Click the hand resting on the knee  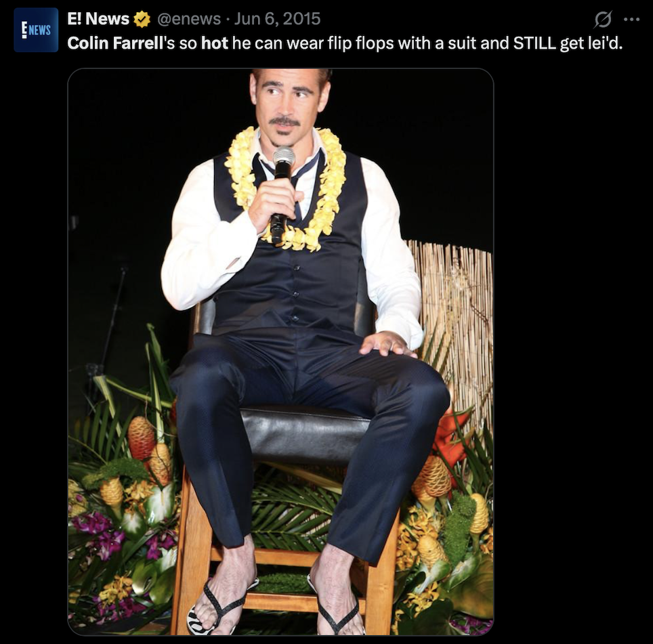(x=387, y=344)
